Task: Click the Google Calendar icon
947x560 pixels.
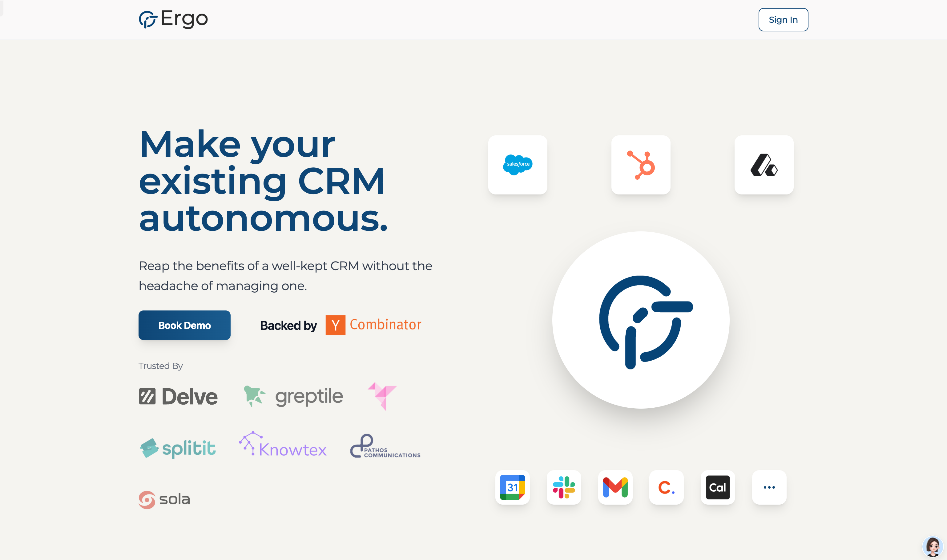Action: click(x=512, y=487)
